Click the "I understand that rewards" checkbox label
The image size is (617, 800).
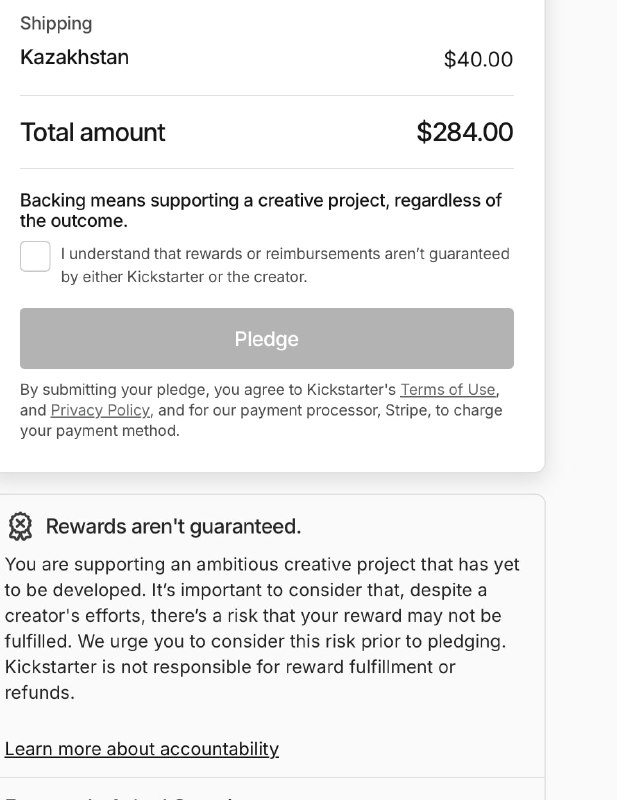[x=285, y=265]
